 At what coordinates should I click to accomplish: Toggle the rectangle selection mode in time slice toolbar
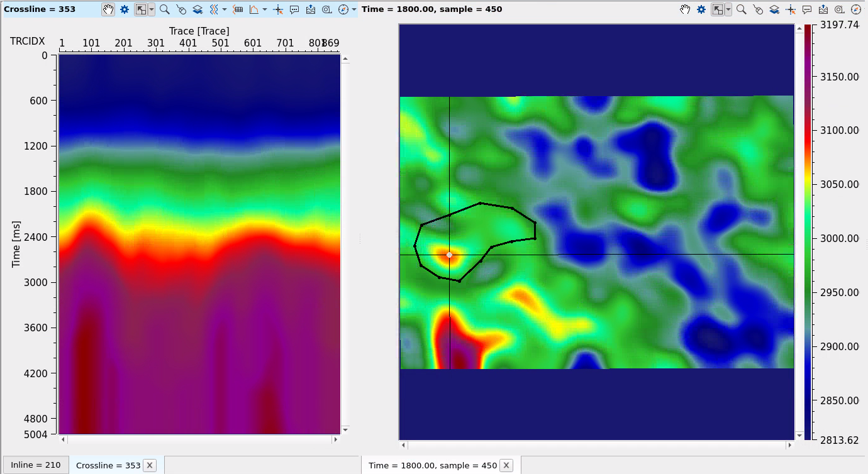[717, 9]
